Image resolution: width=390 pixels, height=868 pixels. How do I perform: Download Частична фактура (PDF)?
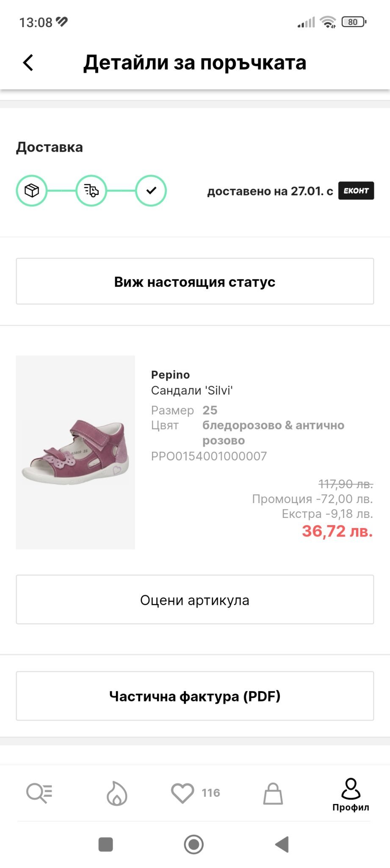click(195, 696)
